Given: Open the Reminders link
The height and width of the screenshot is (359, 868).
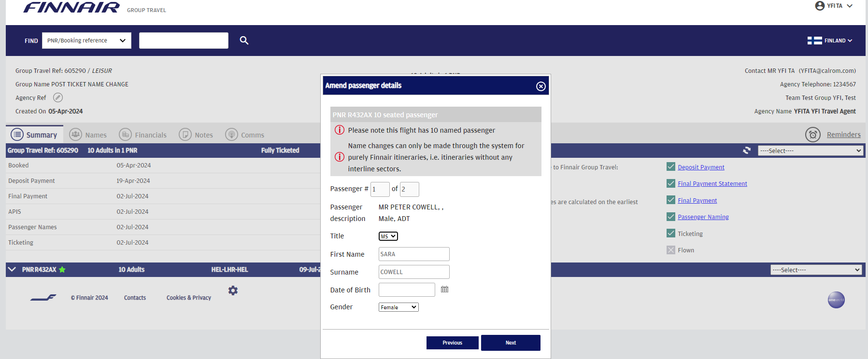Looking at the screenshot, I should pos(843,135).
